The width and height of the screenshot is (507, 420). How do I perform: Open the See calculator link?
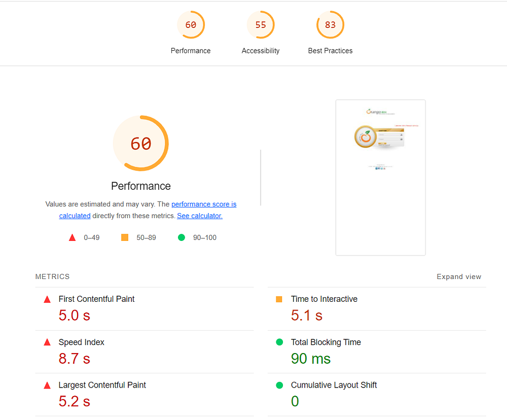[200, 216]
